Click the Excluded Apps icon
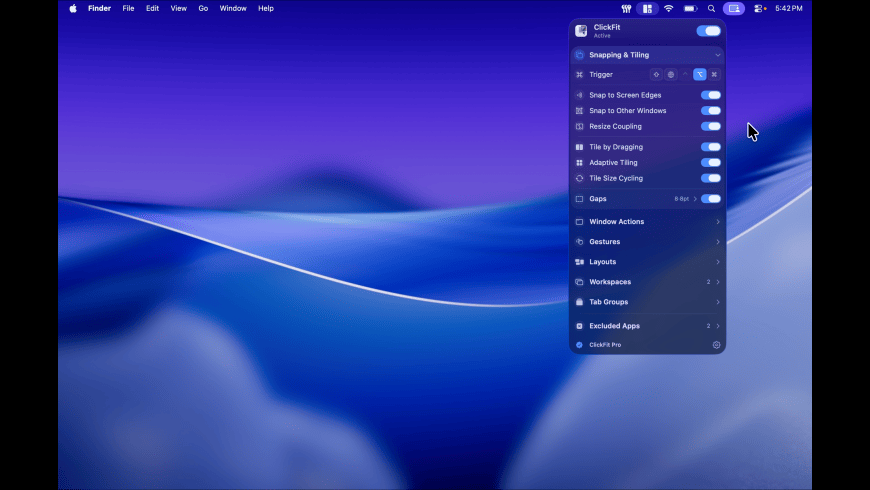The width and height of the screenshot is (870, 490). (x=579, y=326)
